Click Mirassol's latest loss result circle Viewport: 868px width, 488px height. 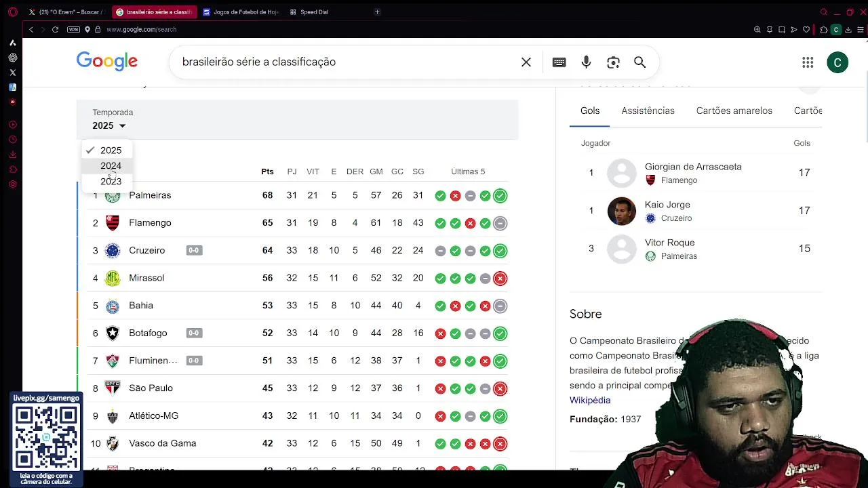point(500,279)
